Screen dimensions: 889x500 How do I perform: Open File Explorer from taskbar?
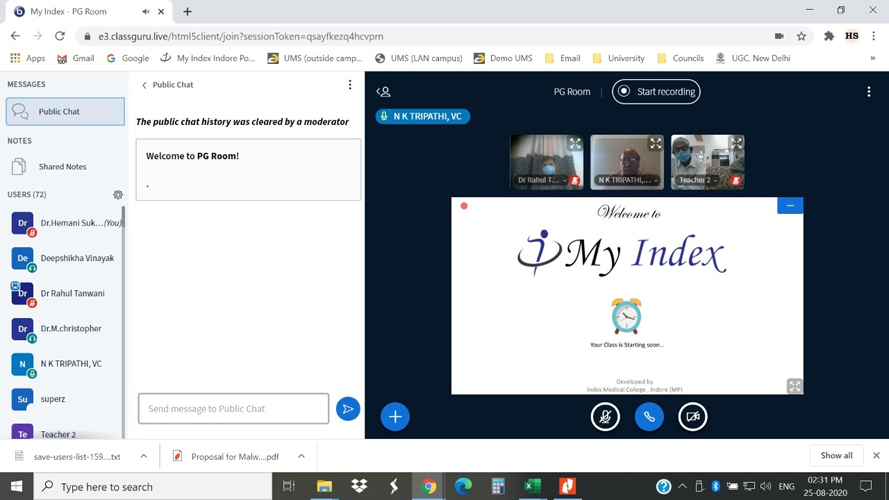(324, 486)
